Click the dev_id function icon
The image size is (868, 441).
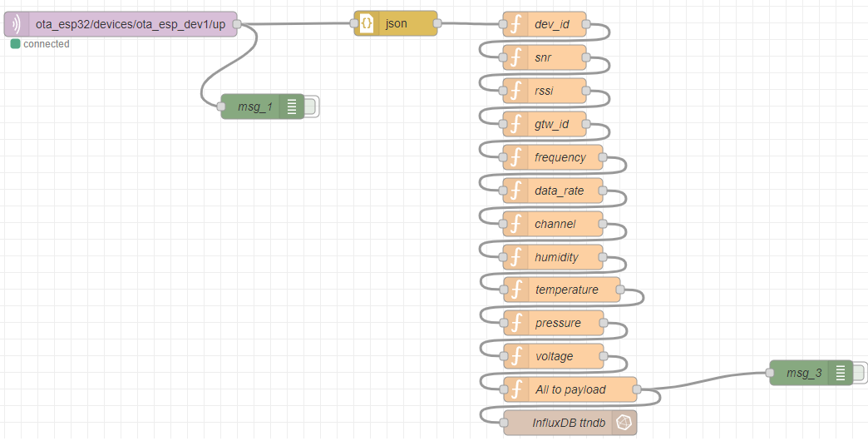(515, 24)
